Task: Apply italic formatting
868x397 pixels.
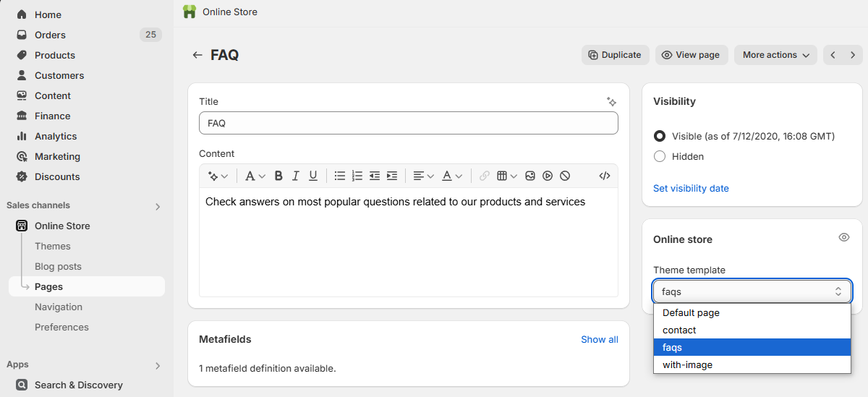Action: coord(296,176)
